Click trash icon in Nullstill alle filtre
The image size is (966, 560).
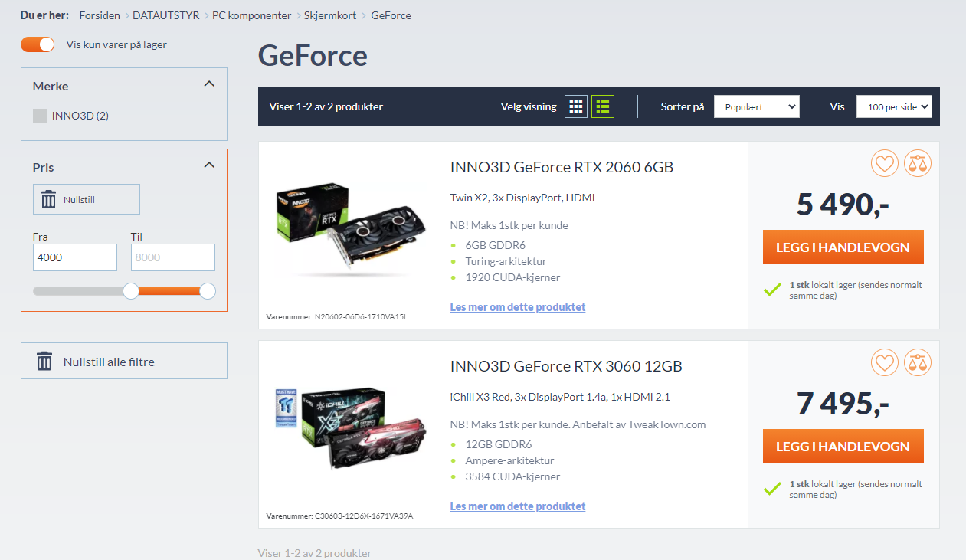[x=45, y=362]
